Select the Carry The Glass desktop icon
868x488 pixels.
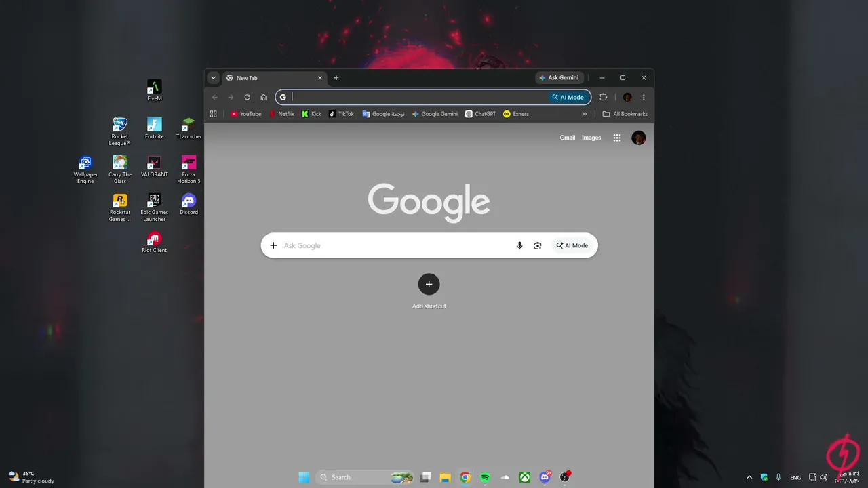click(120, 169)
